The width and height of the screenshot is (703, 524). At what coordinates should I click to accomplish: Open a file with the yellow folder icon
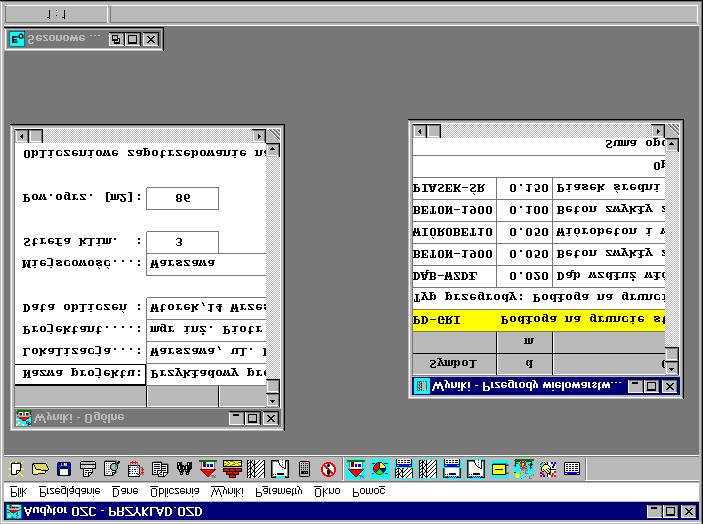point(40,469)
